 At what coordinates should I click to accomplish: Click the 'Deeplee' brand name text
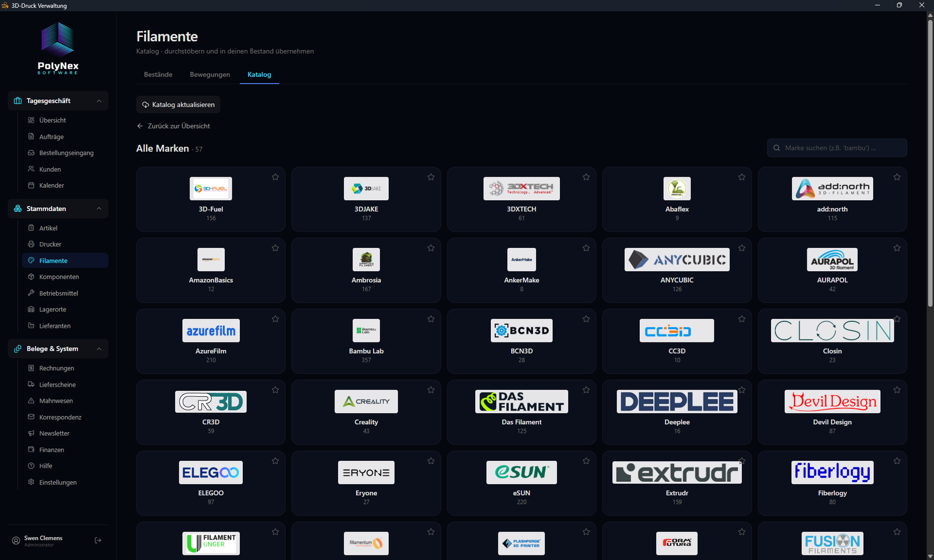677,422
